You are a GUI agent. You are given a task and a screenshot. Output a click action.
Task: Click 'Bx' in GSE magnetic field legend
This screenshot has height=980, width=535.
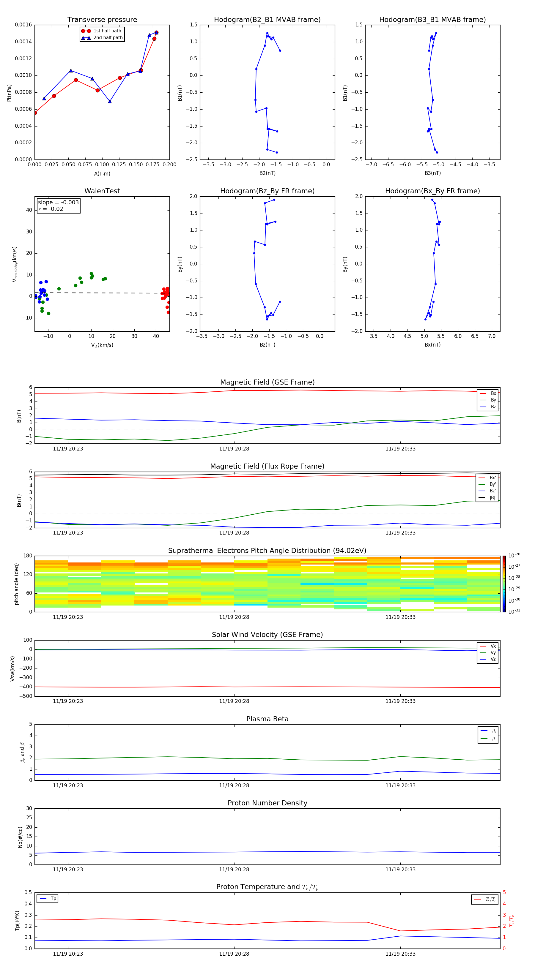tap(493, 393)
